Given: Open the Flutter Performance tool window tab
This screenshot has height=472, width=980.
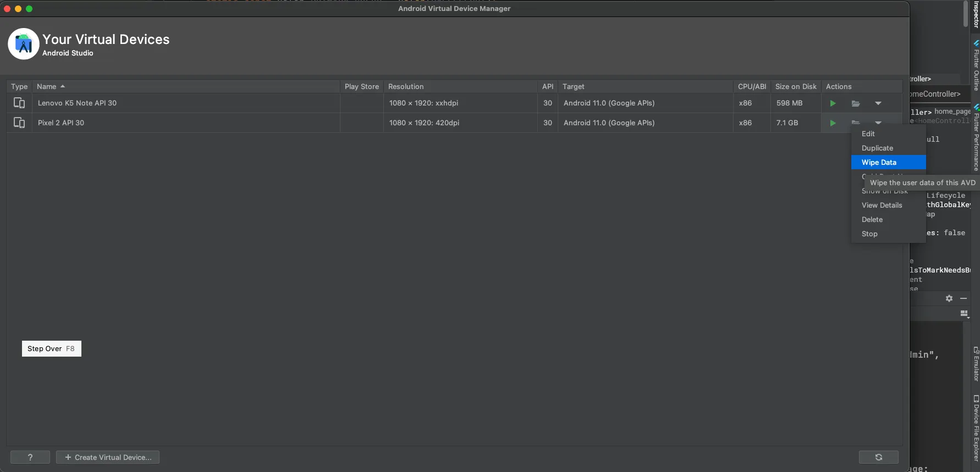Looking at the screenshot, I should (976, 137).
